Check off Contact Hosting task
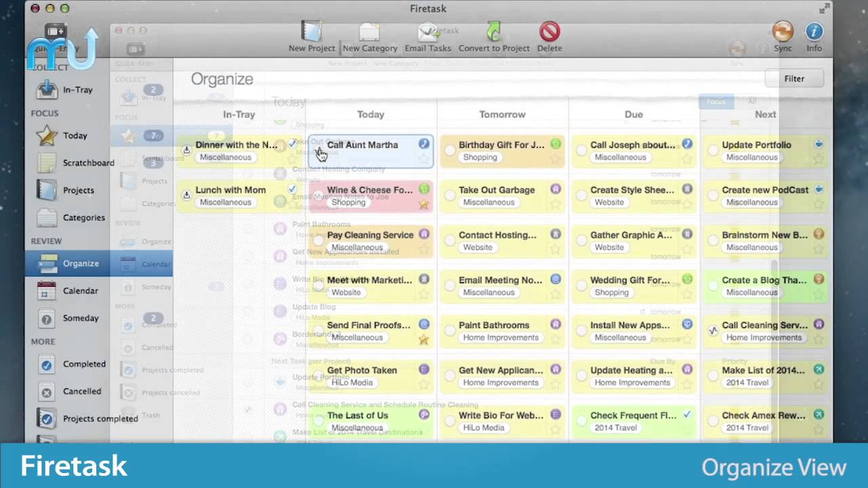This screenshot has height=488, width=868. pyautogui.click(x=450, y=241)
